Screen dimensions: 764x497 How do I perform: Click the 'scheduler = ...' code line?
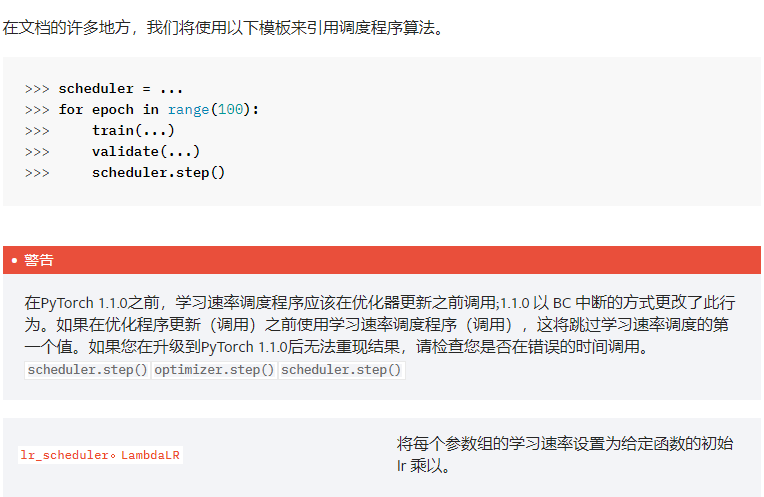120,88
